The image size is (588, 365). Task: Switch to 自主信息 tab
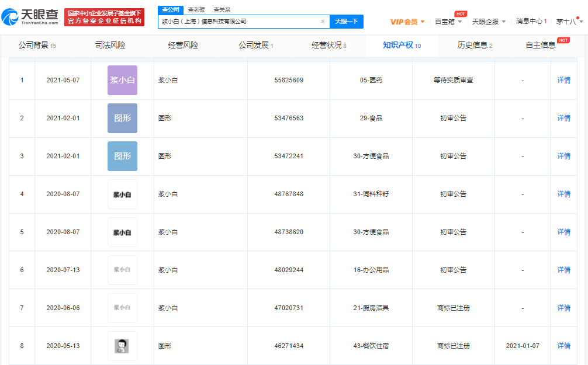[x=541, y=46]
